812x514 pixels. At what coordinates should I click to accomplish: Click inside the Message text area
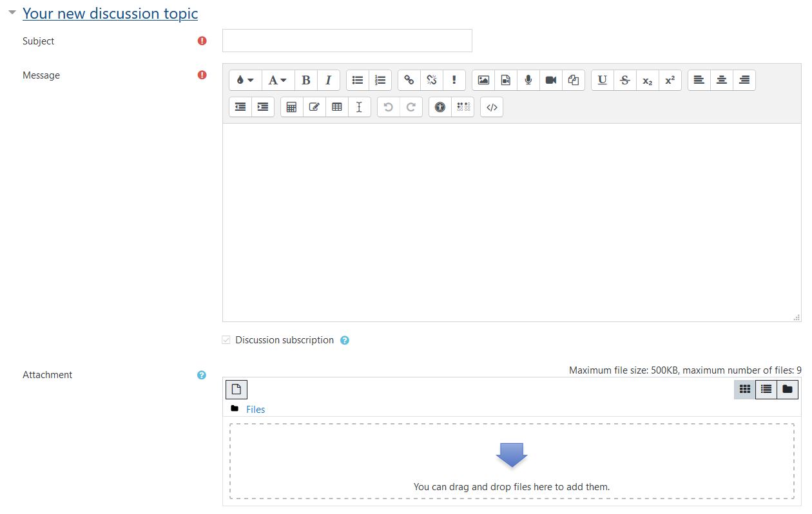click(x=512, y=222)
